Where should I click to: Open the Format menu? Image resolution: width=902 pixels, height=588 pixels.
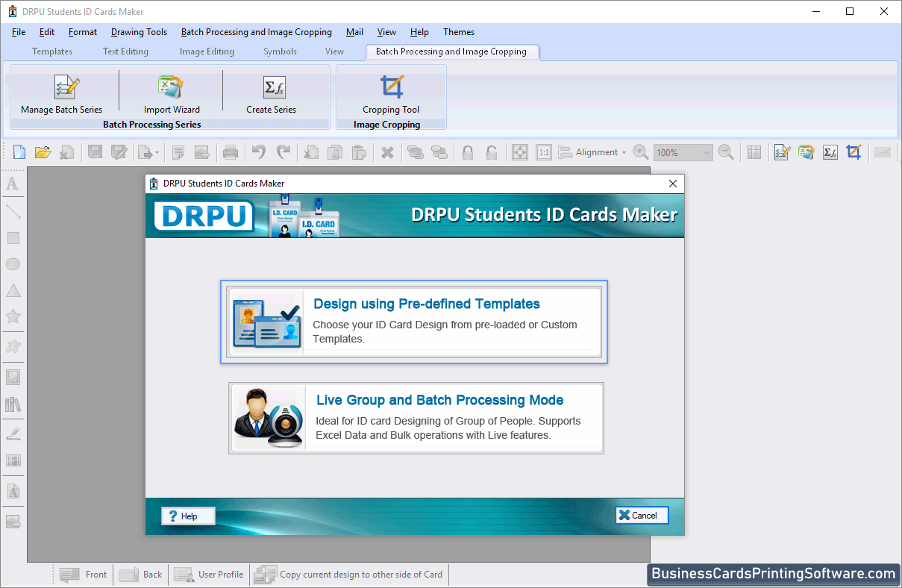coord(83,32)
